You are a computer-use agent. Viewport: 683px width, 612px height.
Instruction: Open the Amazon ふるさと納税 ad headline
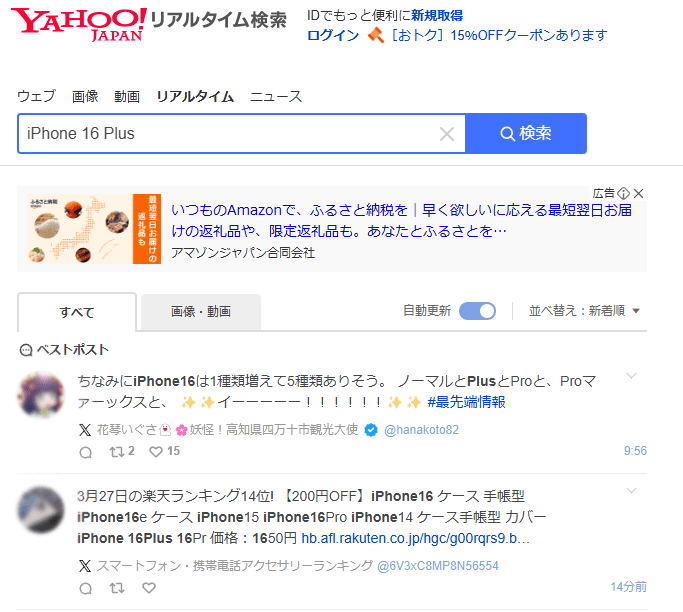pyautogui.click(x=401, y=220)
